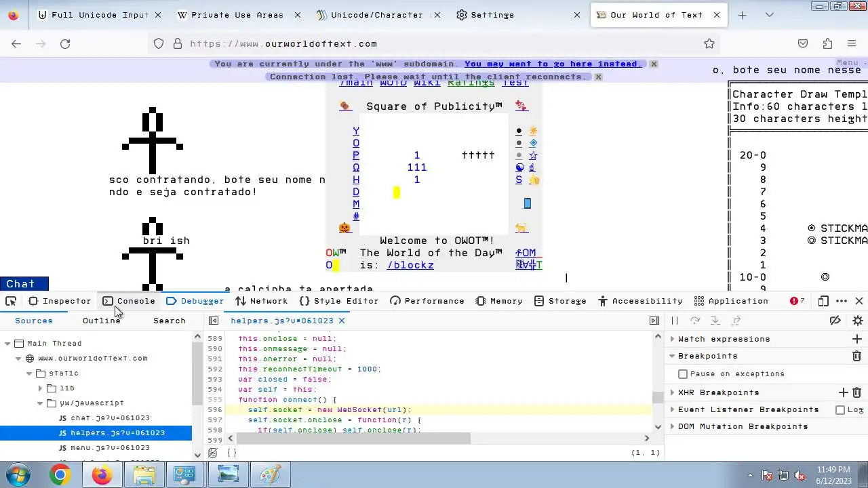This screenshot has height=488, width=868.
Task: Open the Network panel
Action: 262,301
